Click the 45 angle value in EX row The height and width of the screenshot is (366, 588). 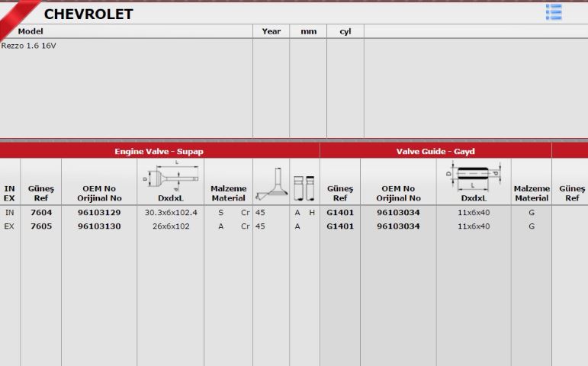point(260,226)
